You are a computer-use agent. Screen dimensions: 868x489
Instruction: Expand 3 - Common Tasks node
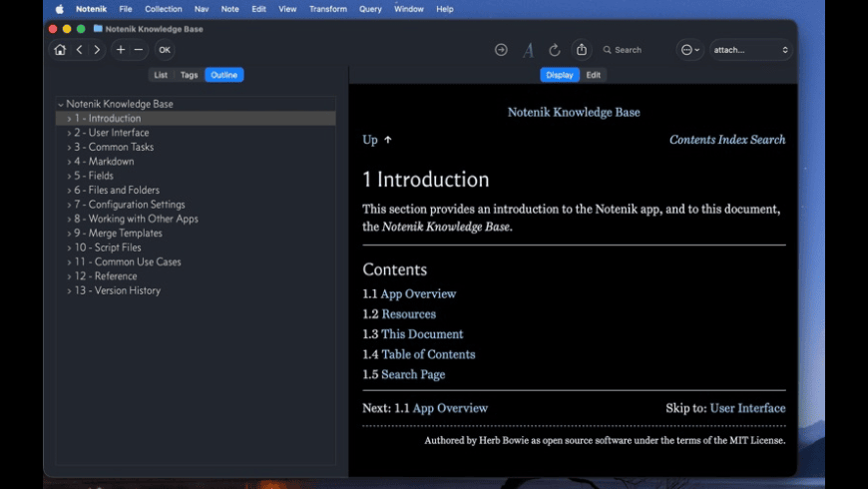pyautogui.click(x=69, y=148)
